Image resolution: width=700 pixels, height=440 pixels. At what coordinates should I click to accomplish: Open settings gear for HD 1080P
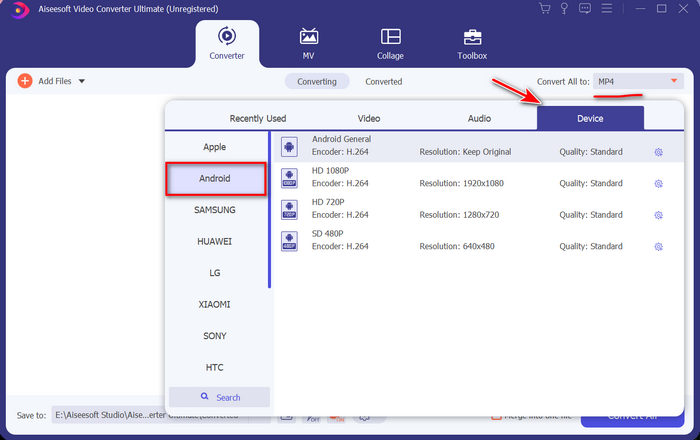click(658, 183)
